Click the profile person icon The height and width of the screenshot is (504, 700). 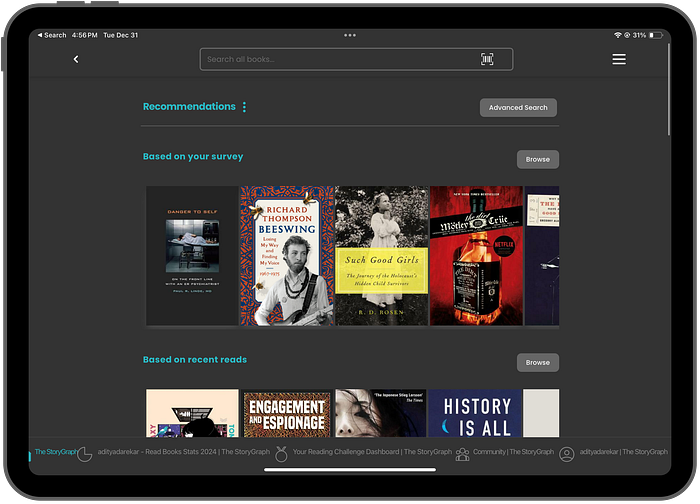pyautogui.click(x=567, y=454)
